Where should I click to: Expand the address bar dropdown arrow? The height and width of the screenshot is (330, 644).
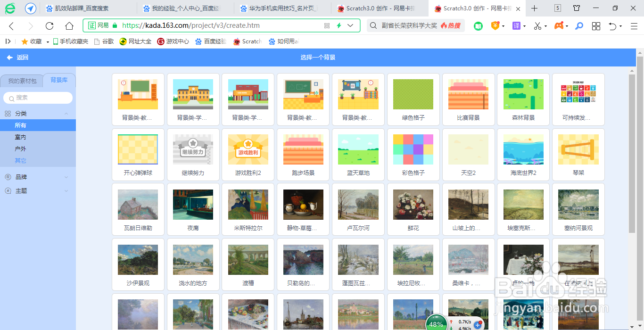click(350, 25)
